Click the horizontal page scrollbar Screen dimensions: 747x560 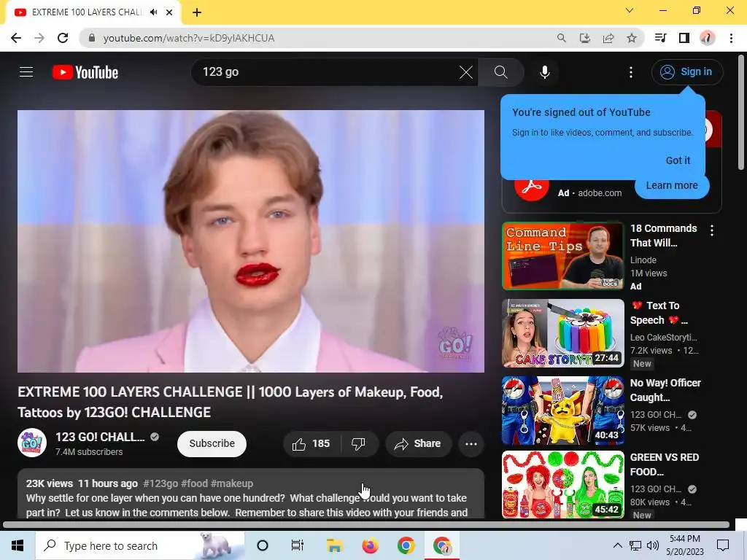[366, 525]
